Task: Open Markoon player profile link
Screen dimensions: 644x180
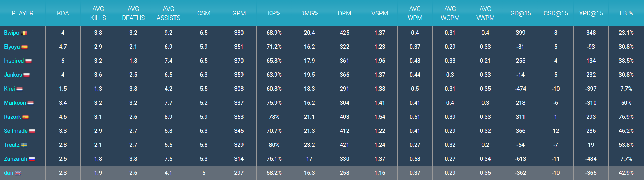Action: [x=15, y=103]
